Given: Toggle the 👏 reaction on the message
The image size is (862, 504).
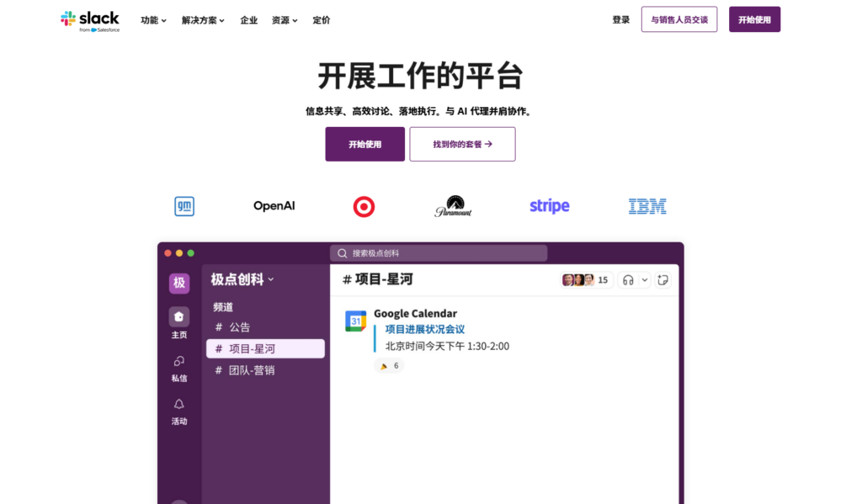Looking at the screenshot, I should pos(388,365).
